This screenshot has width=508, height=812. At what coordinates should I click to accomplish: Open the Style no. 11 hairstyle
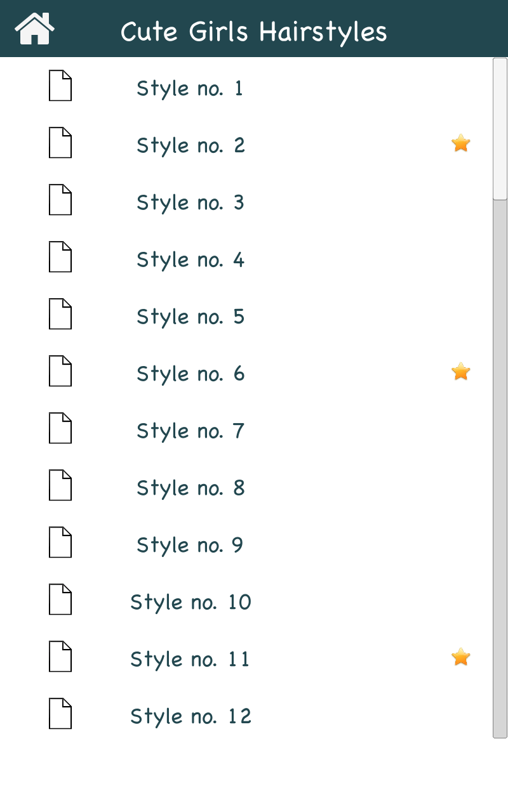[190, 659]
